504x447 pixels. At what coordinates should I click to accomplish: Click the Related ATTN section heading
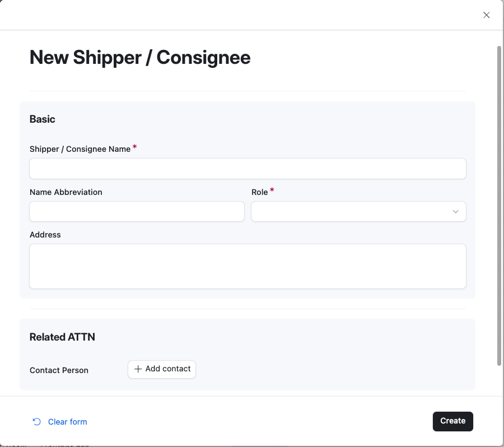click(x=62, y=337)
